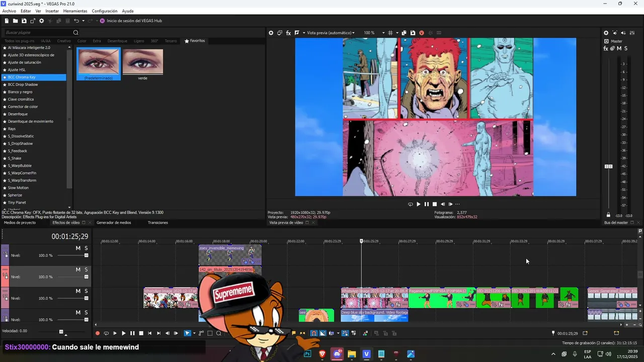Open Master bus properties gear icon
This screenshot has width=644, height=362.
606,33
